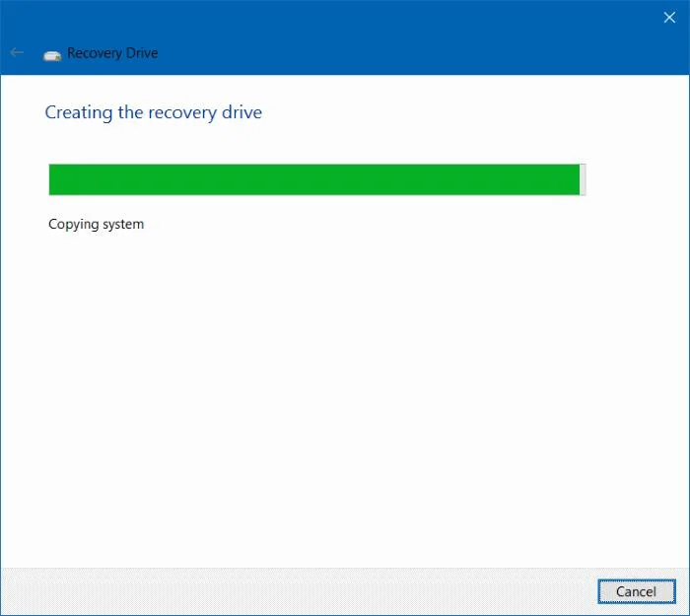Click the 'Copying system' status text

96,225
